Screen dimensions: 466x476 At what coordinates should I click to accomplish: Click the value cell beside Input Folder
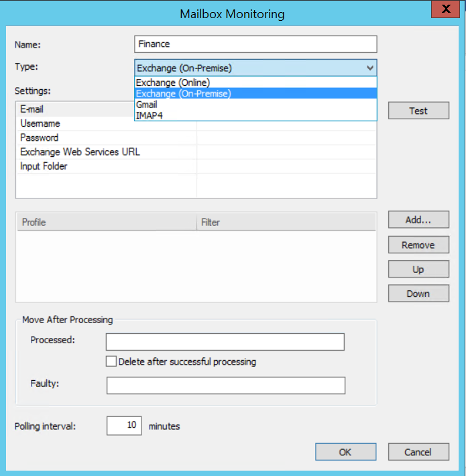click(x=286, y=166)
